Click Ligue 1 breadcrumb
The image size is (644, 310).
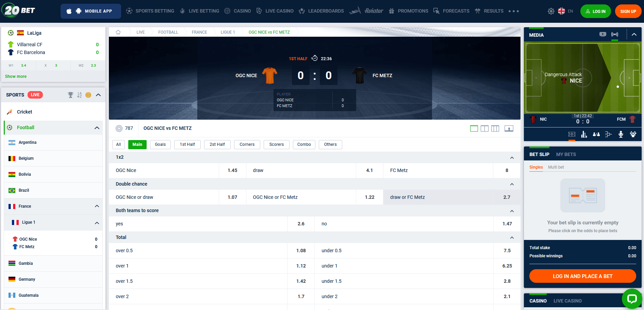[x=228, y=32]
